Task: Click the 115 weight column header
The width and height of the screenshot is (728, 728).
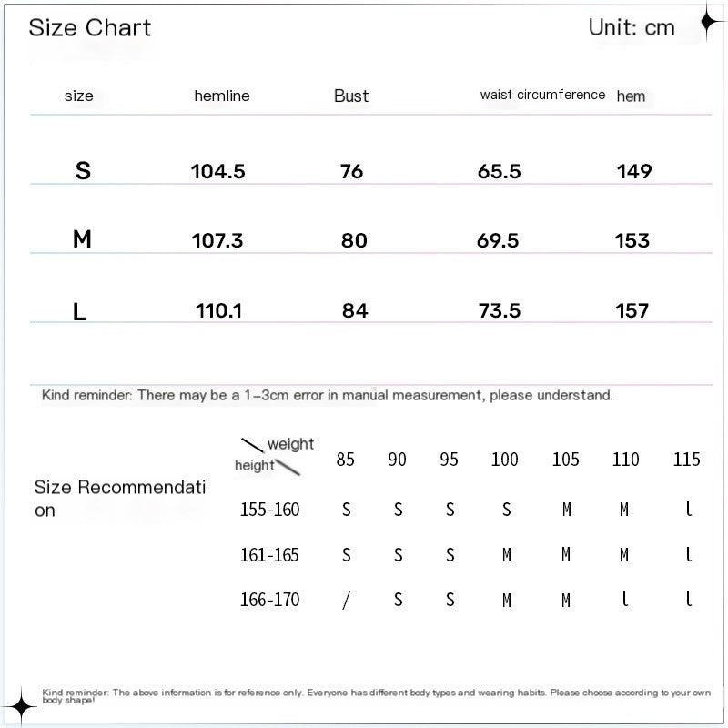Action: [x=687, y=460]
